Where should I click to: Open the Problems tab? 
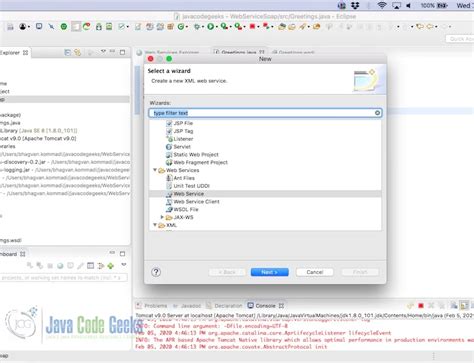point(152,306)
